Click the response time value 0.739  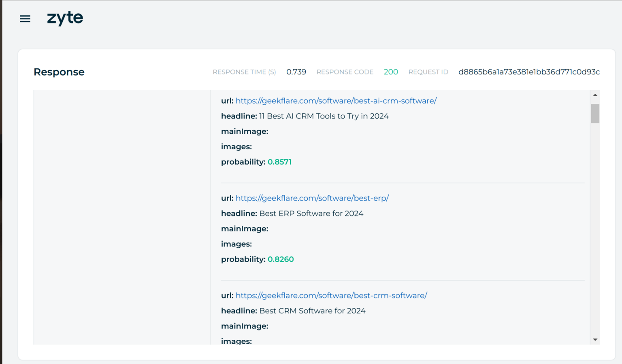click(x=296, y=72)
